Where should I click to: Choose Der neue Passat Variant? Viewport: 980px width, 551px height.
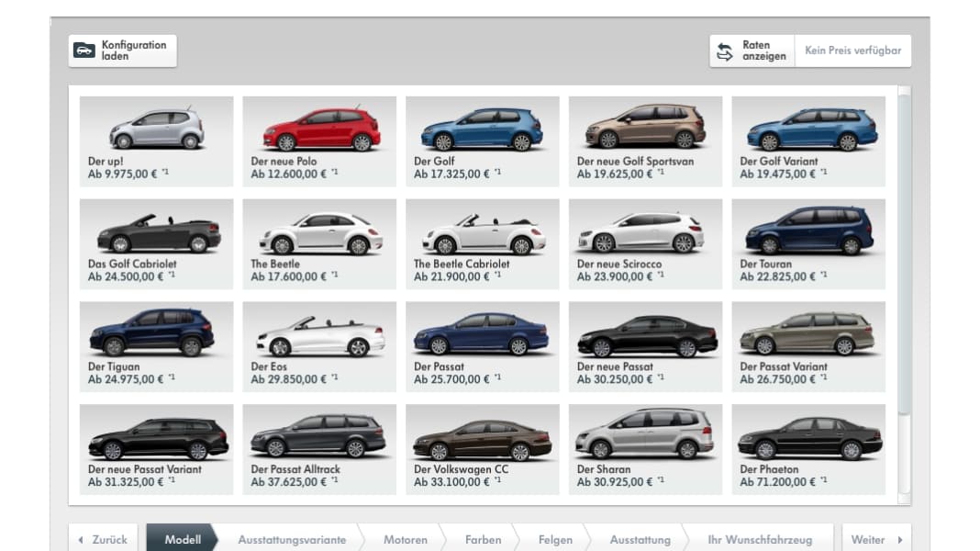pos(156,449)
